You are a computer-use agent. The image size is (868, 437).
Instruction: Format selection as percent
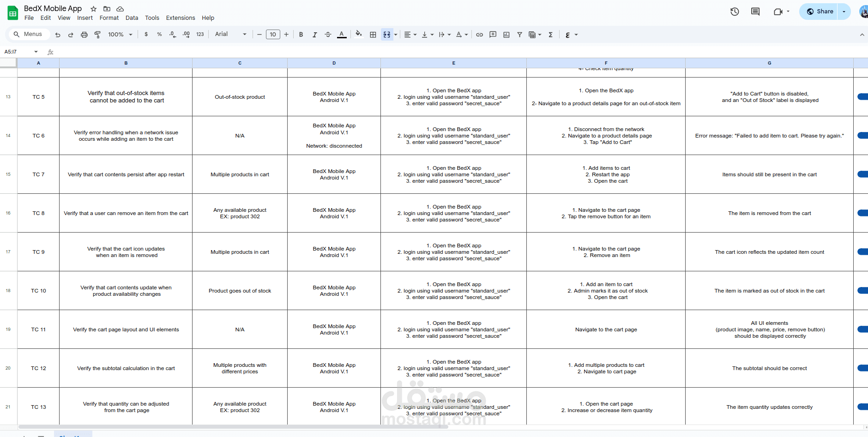(159, 35)
